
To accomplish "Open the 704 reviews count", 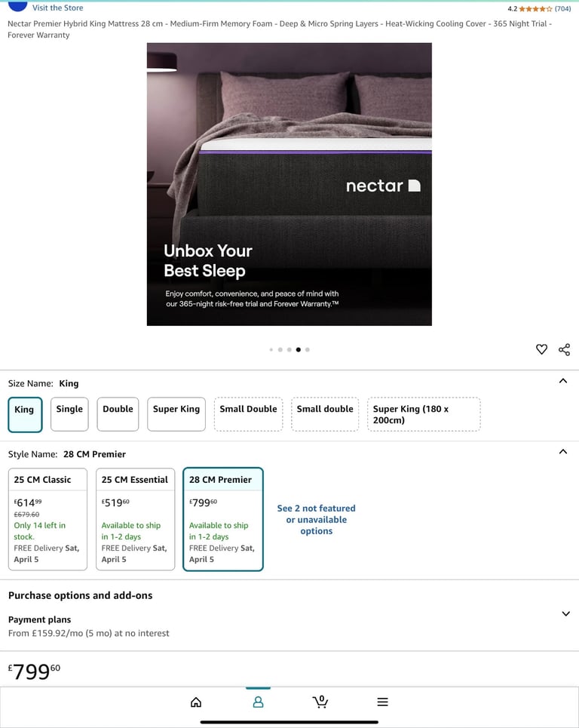I will pos(562,8).
